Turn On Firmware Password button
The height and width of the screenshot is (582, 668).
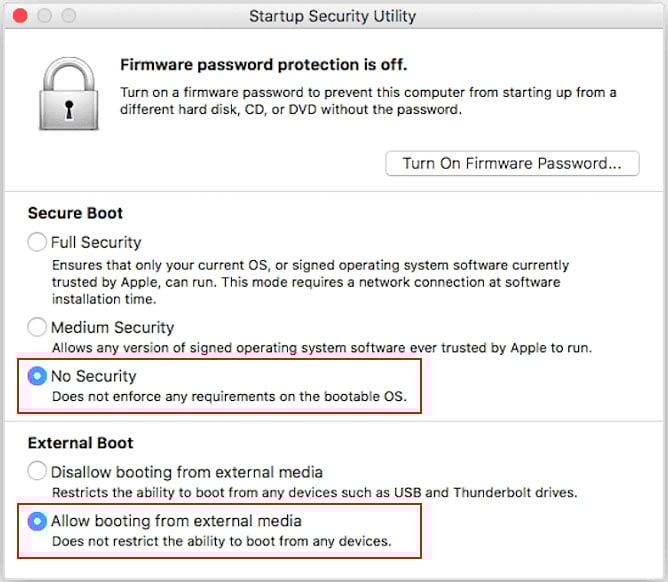coord(512,163)
